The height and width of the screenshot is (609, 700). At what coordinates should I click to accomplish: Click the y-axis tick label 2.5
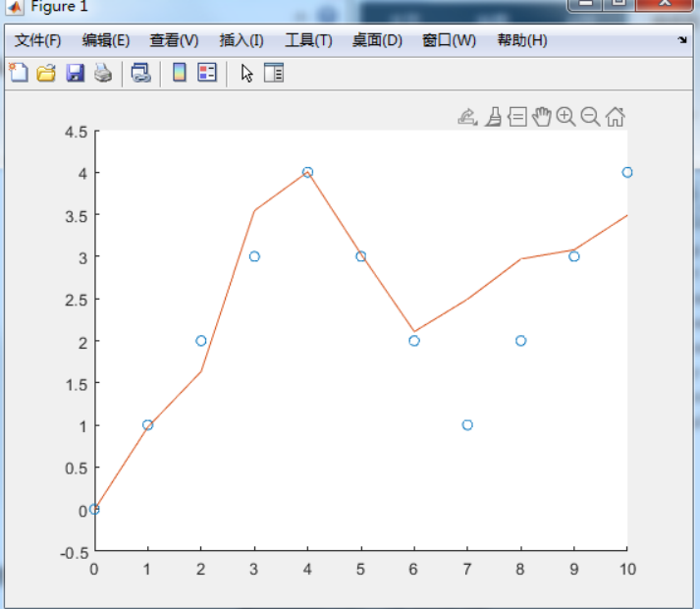[x=77, y=301]
